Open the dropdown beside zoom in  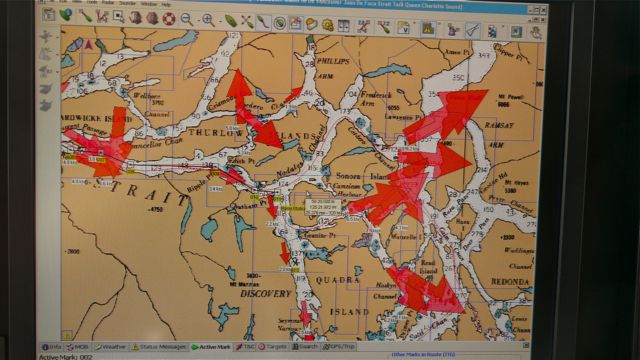point(220,21)
